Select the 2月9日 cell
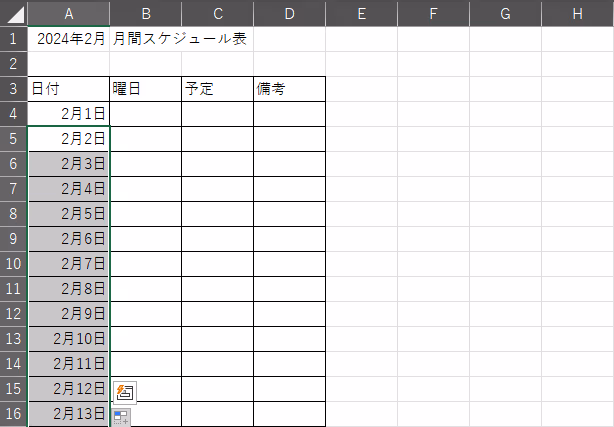This screenshot has width=614, height=427. point(69,314)
